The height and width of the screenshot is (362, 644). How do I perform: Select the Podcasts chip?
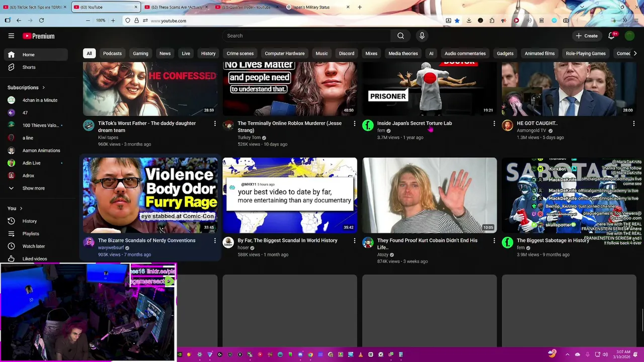click(x=112, y=53)
